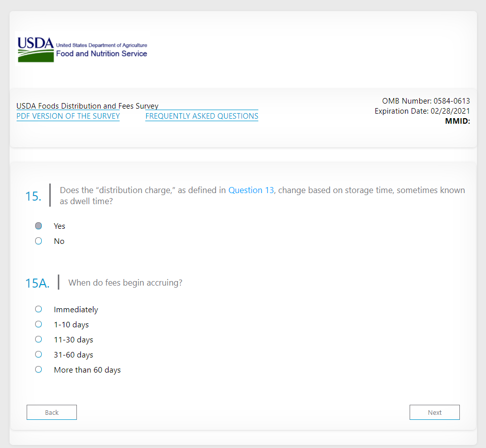Choose the 31-60 days option

click(38, 354)
